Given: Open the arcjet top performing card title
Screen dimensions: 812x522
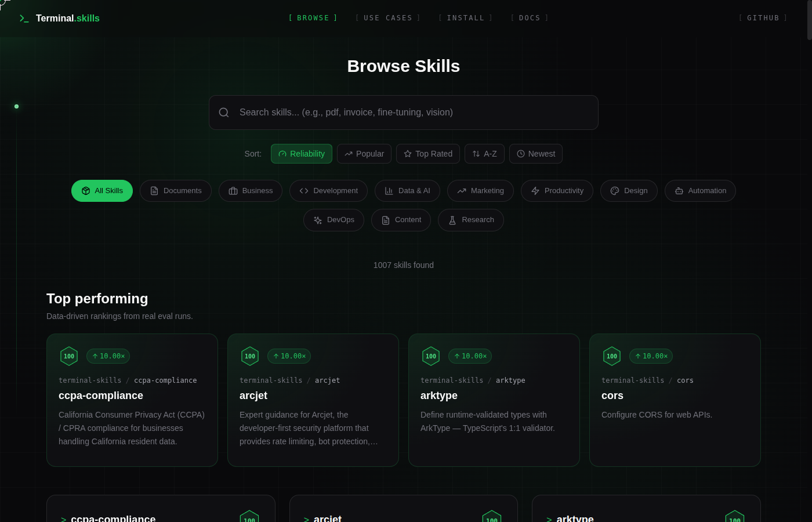Looking at the screenshot, I should click(x=253, y=396).
